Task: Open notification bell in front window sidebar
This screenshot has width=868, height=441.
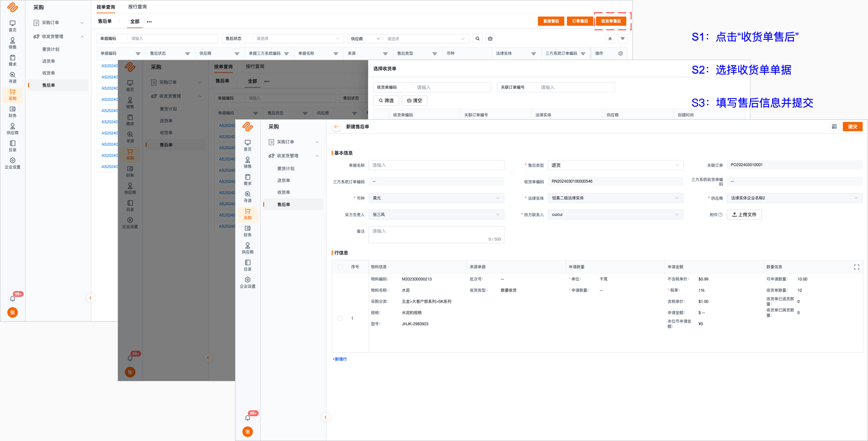Action: point(248,418)
